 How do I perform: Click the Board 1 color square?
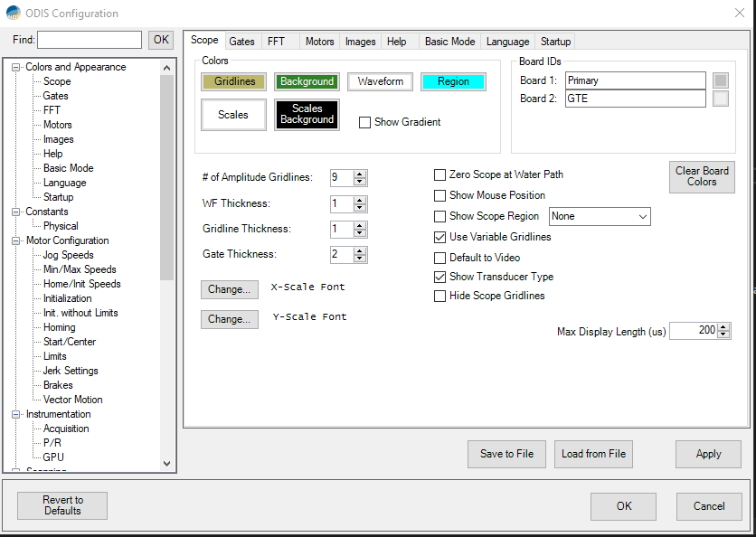pos(721,80)
